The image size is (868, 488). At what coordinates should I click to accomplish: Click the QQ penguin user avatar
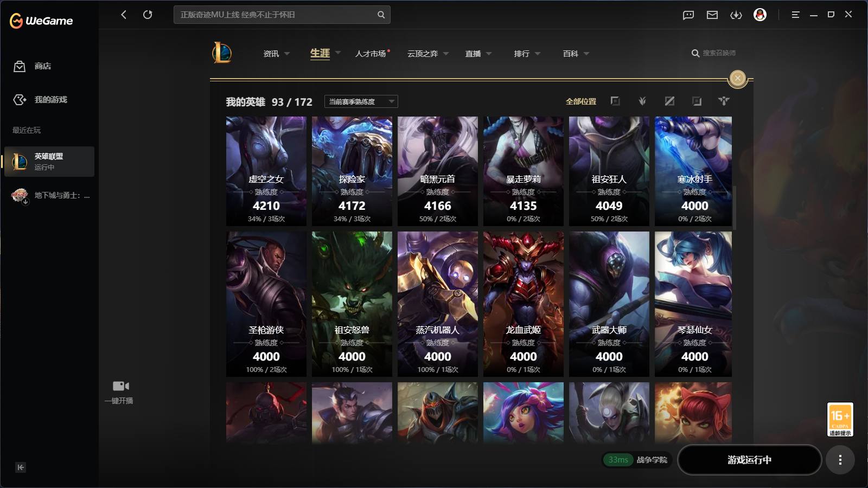click(x=760, y=15)
